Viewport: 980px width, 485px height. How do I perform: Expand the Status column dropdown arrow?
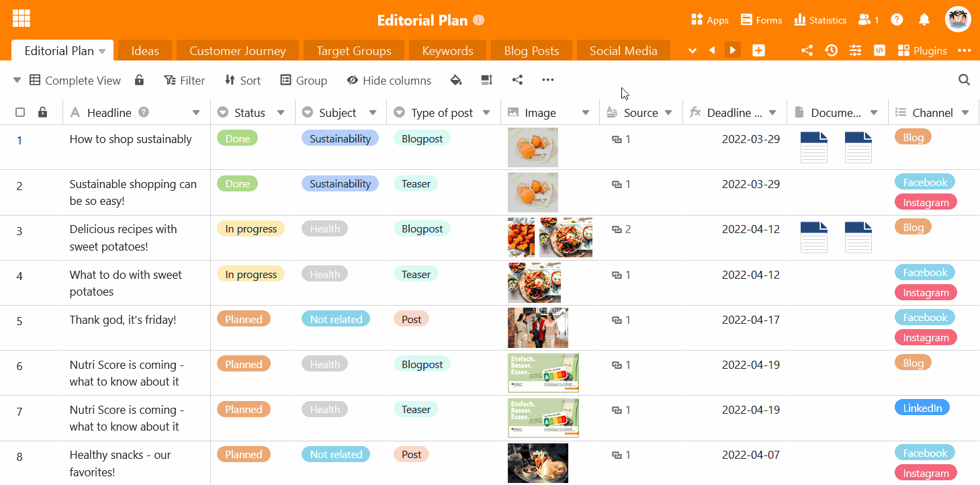coord(281,113)
